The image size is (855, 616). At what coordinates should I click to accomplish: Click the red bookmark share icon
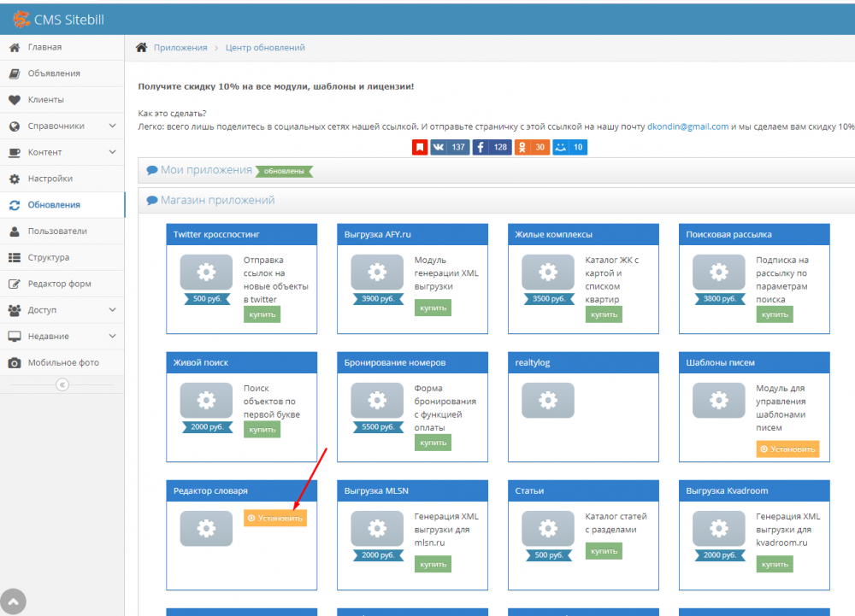[419, 147]
